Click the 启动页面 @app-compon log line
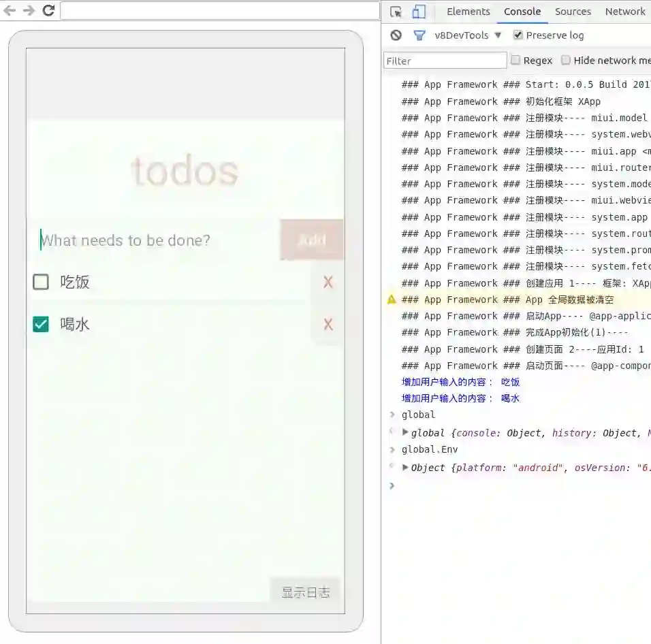The height and width of the screenshot is (644, 651). pos(526,366)
